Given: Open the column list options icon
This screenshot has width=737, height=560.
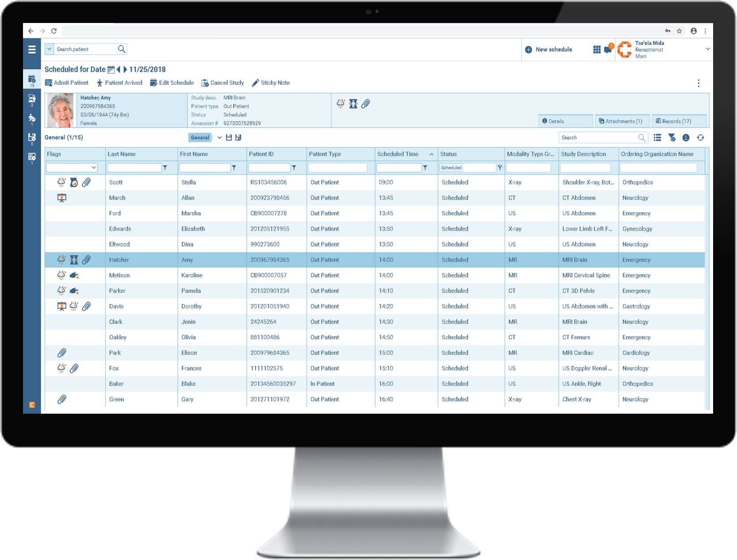Looking at the screenshot, I should coord(657,137).
